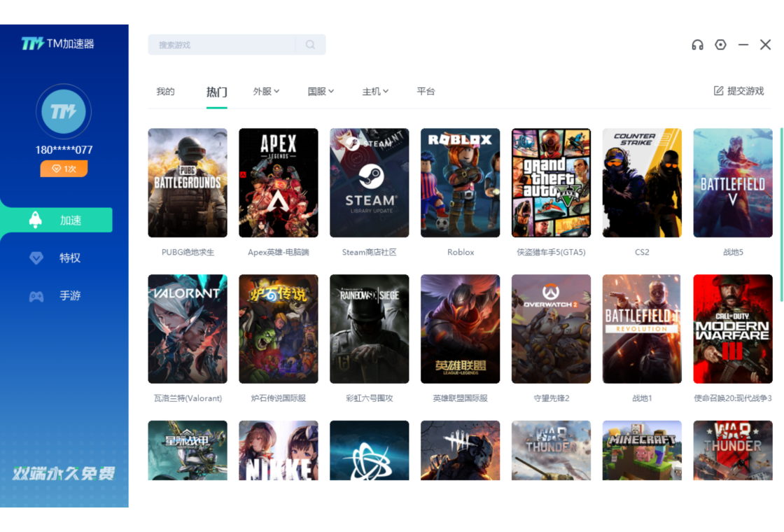Open settings via the hexagon gear icon
The height and width of the screenshot is (532, 784).
coord(720,45)
